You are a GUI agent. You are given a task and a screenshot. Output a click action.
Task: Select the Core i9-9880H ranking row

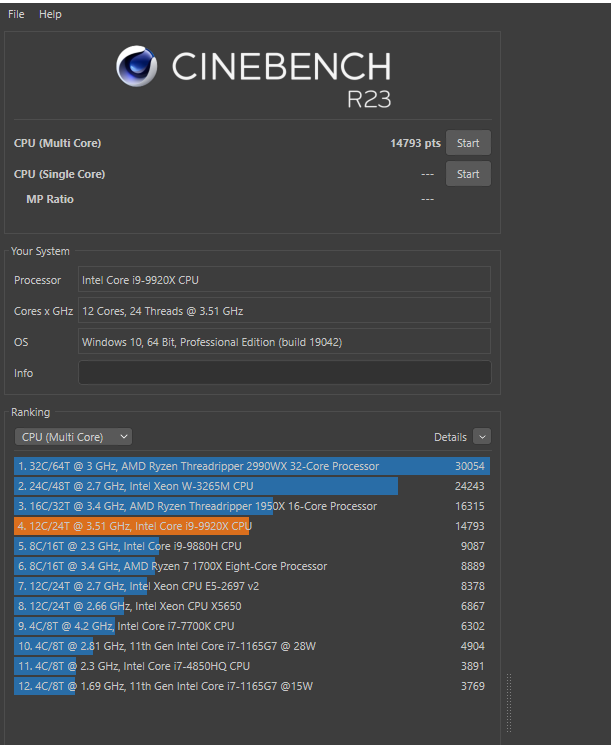tap(252, 546)
